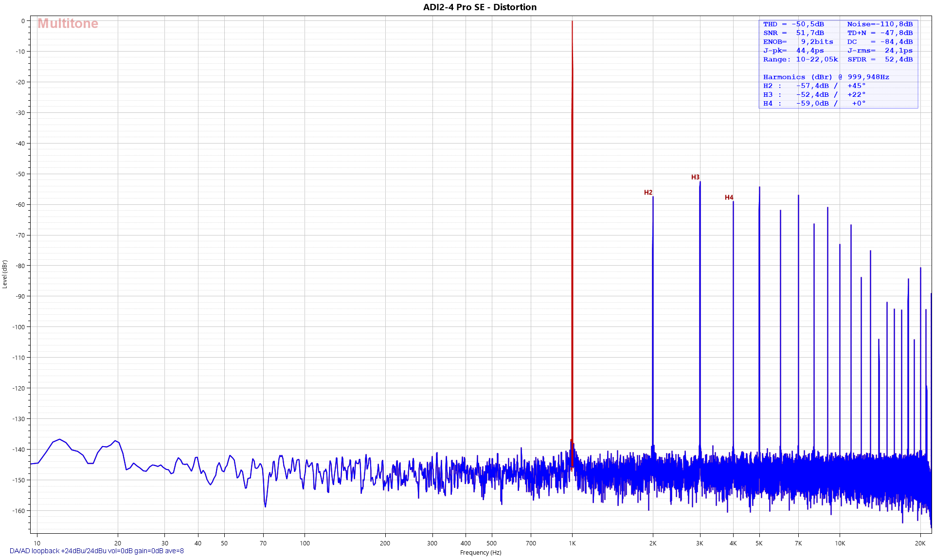Click the 200 tick on the frequency axis
The width and height of the screenshot is (934, 560).
pos(385,543)
